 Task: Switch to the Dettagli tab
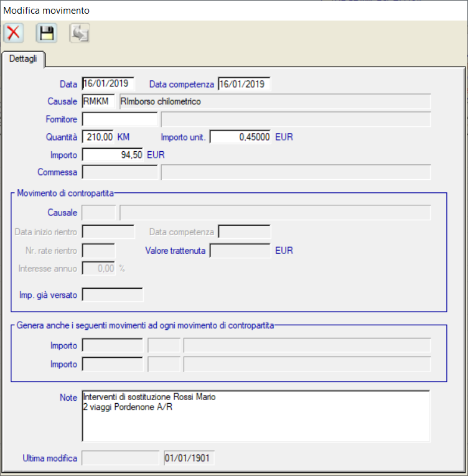23,58
